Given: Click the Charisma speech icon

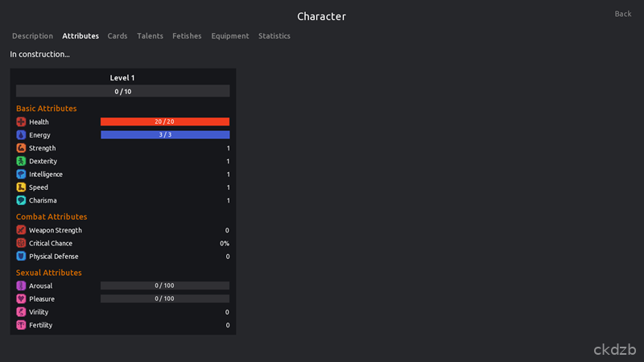Looking at the screenshot, I should [x=21, y=200].
